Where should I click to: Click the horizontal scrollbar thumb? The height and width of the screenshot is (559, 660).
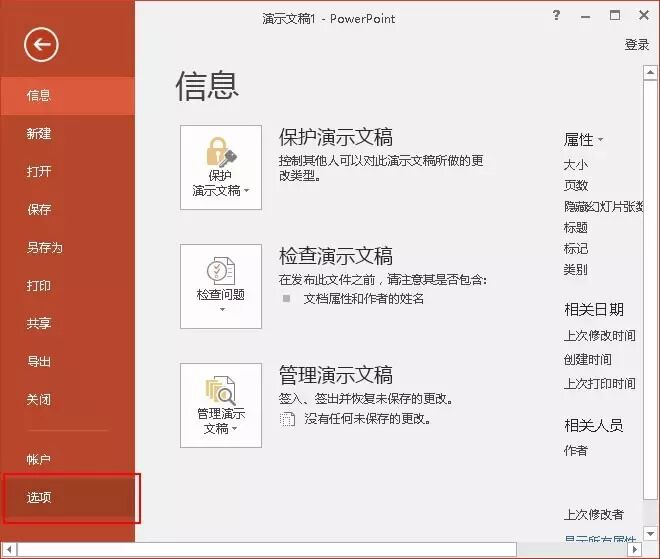267,550
